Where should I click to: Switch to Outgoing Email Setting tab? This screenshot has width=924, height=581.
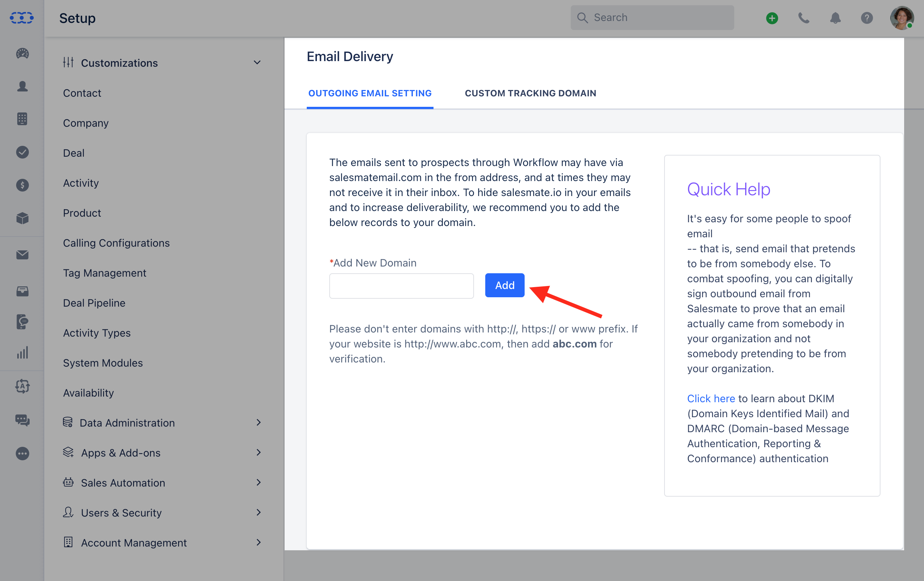point(370,93)
